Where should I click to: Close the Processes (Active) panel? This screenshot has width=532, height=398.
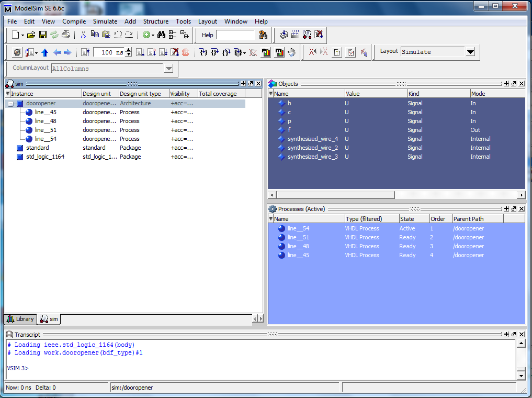point(522,209)
